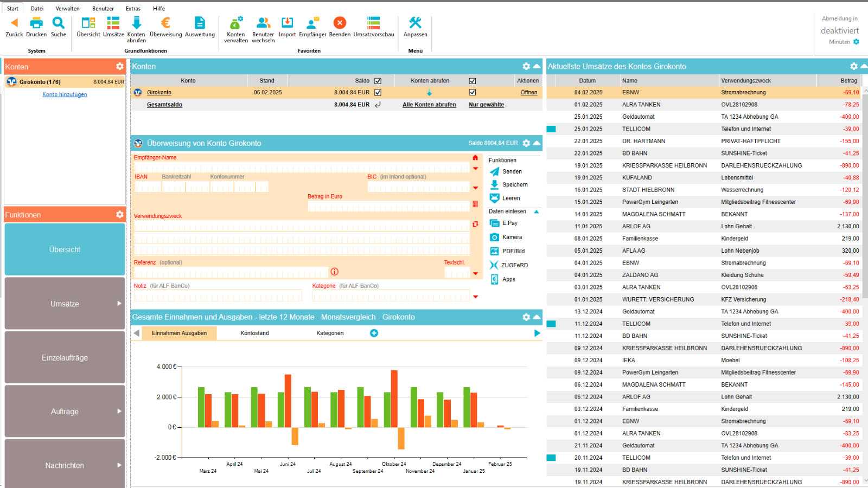868x488 pixels.
Task: Toggle the Saldo header checkbox
Action: 378,81
